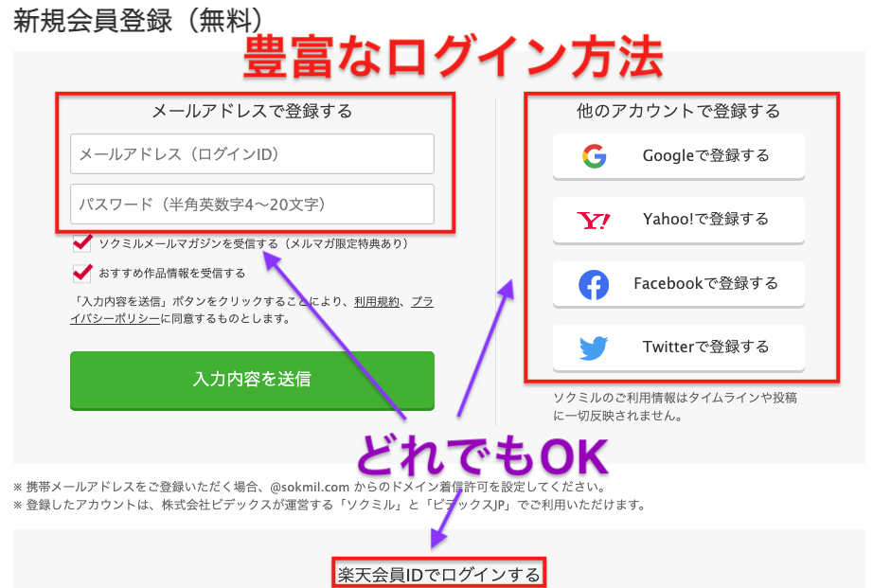Open the 利用規約 link
The height and width of the screenshot is (588, 873).
pos(377,302)
